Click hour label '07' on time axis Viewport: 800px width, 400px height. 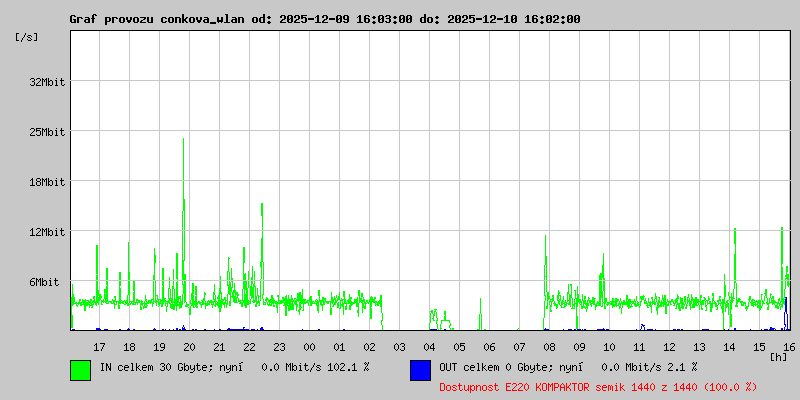point(519,347)
